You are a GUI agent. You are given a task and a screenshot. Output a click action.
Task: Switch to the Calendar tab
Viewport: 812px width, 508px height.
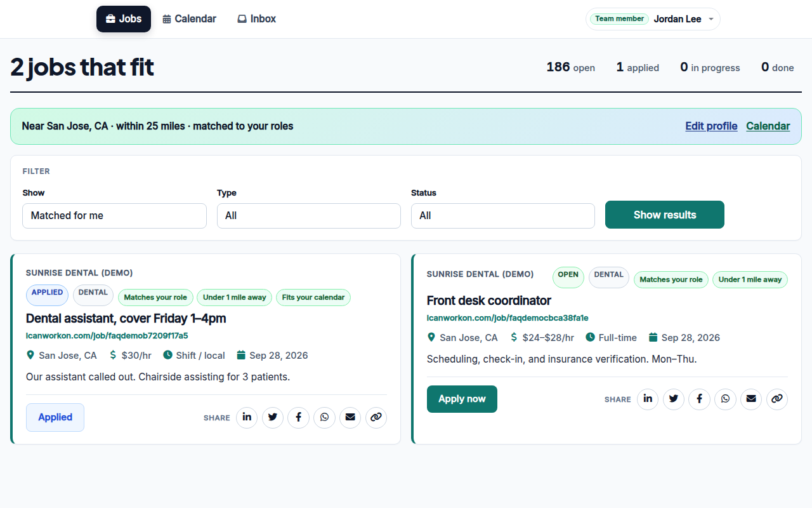[190, 19]
